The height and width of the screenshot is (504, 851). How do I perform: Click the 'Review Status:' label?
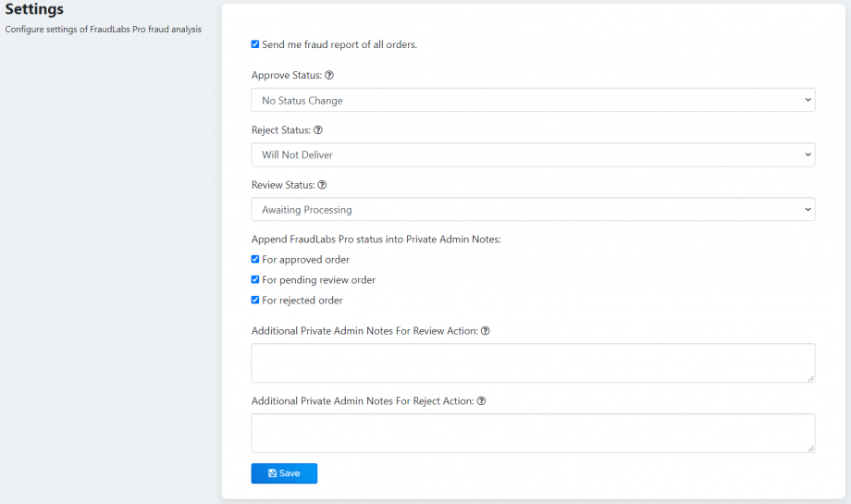[283, 185]
